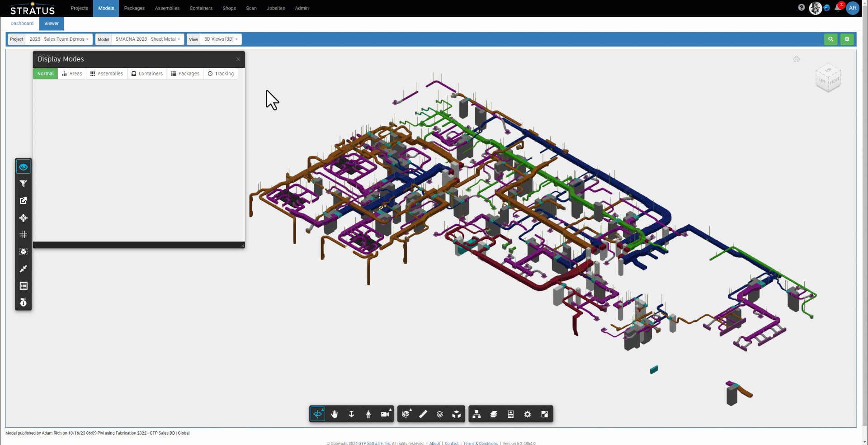Viewport: 868px width, 445px height.
Task: Open the list panel tool icon
Action: 24,286
